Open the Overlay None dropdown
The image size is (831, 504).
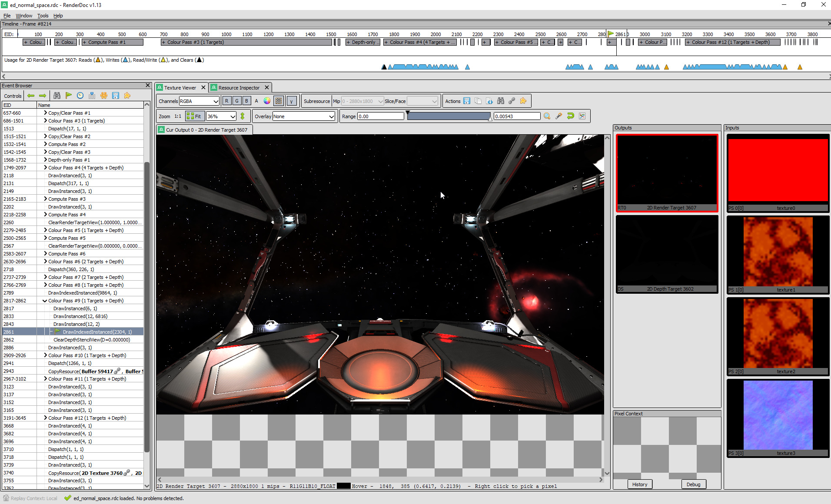click(303, 116)
